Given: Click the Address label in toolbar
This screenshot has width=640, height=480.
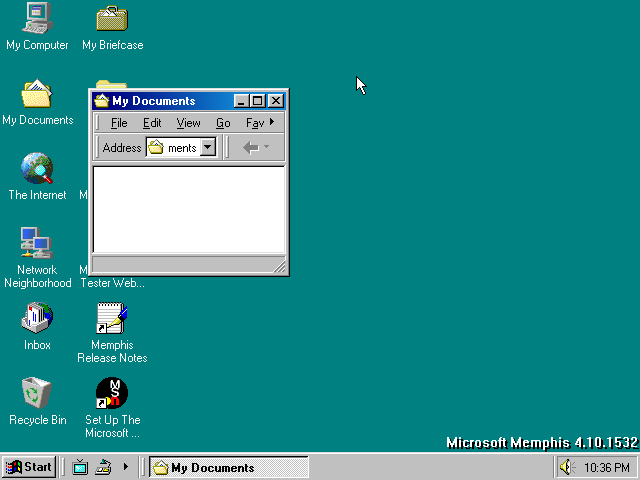Looking at the screenshot, I should point(122,147).
